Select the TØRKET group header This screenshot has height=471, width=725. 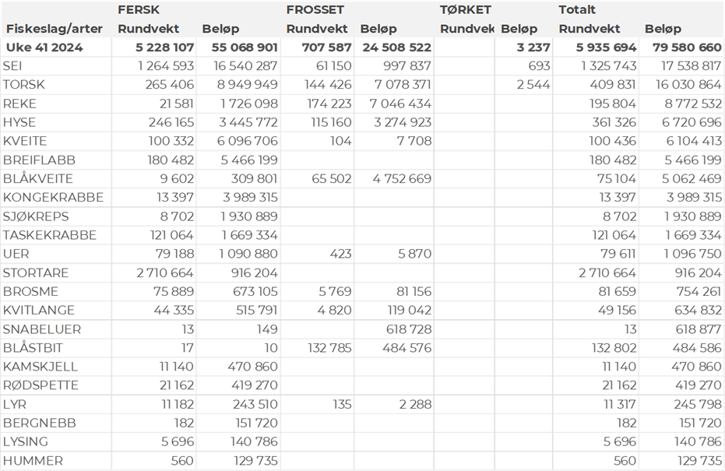coord(465,9)
